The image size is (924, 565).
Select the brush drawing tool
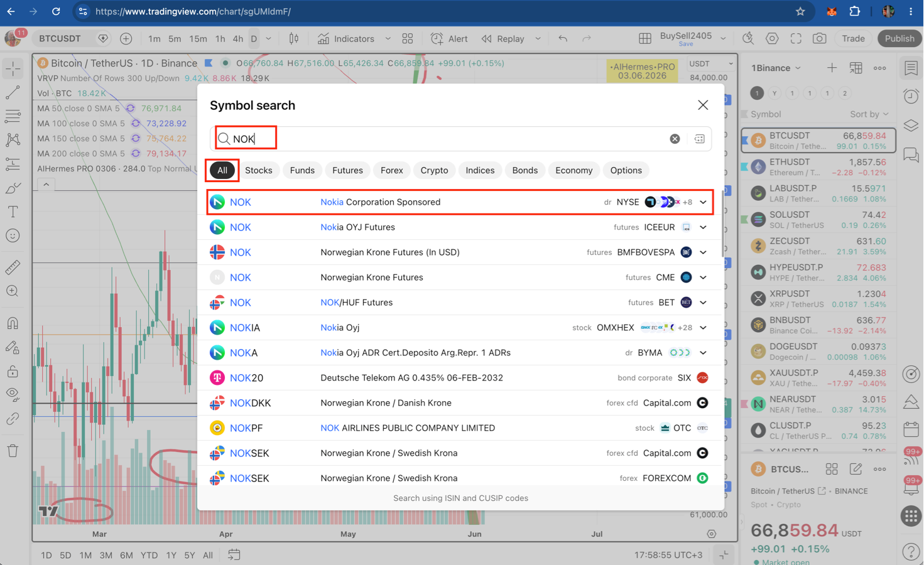click(x=13, y=188)
